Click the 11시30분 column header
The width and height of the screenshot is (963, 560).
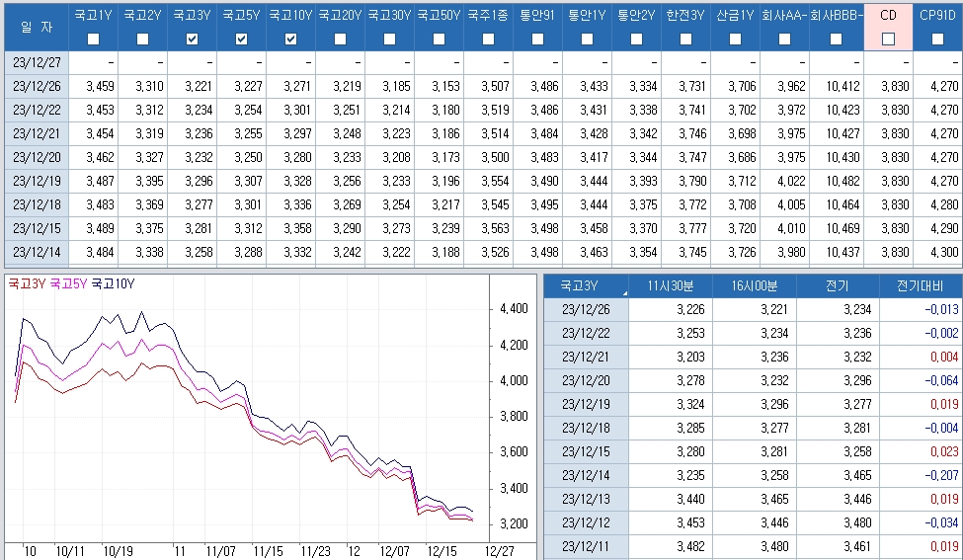(670, 286)
